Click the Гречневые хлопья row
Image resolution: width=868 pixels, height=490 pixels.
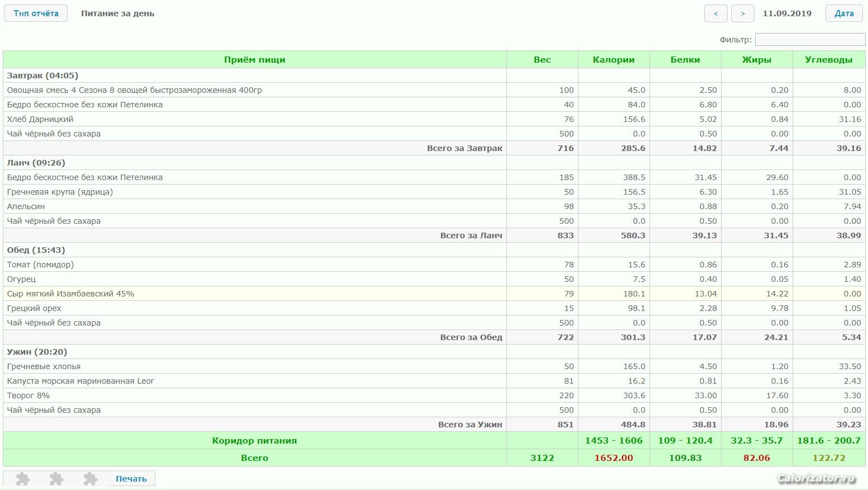434,366
